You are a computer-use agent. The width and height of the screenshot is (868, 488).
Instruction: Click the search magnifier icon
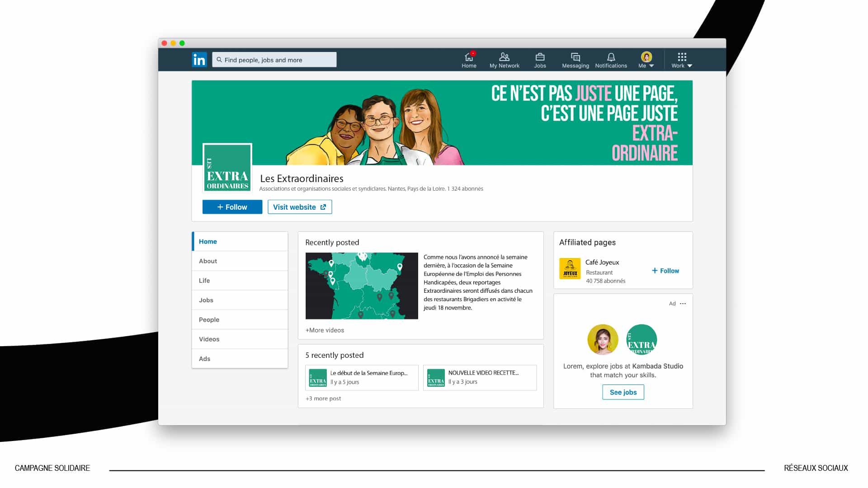click(219, 60)
